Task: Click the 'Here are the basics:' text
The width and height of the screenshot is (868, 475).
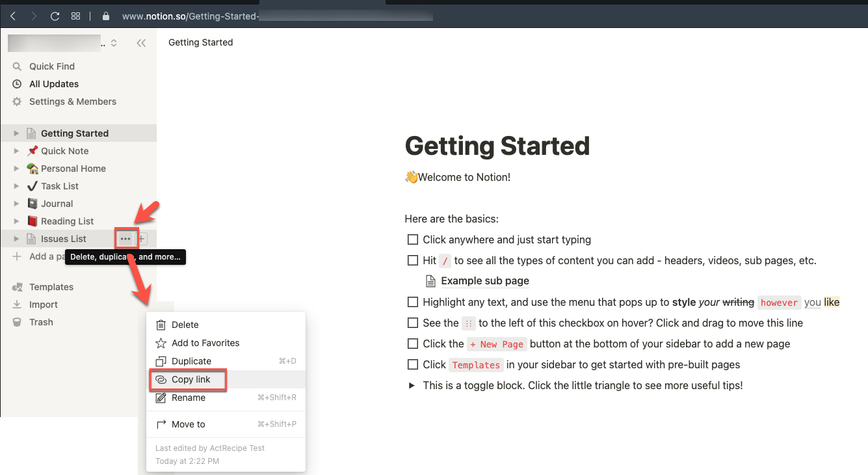Action: pos(451,219)
